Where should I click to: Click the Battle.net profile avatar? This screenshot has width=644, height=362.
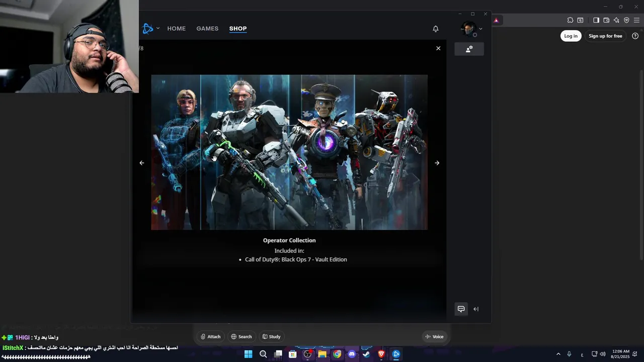(468, 29)
